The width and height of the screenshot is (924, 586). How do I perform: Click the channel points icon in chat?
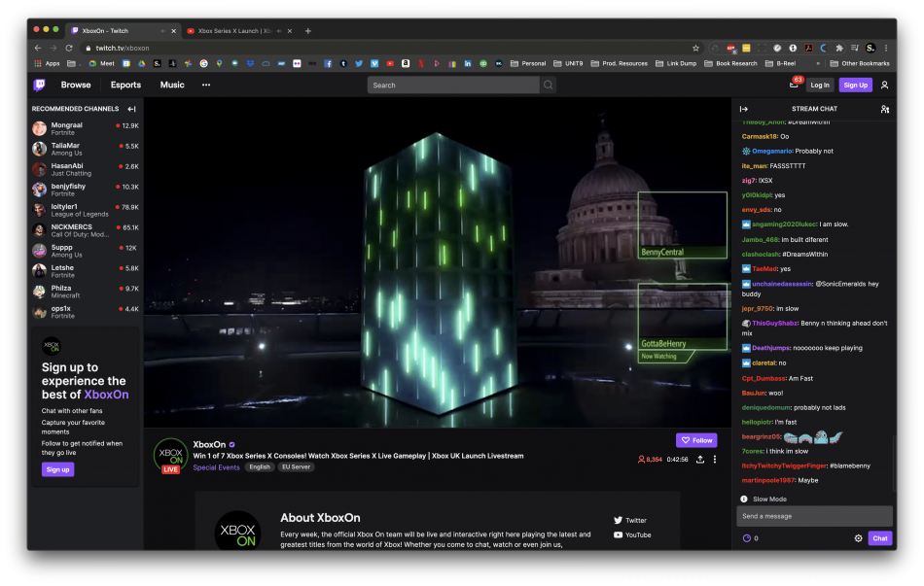pos(747,538)
